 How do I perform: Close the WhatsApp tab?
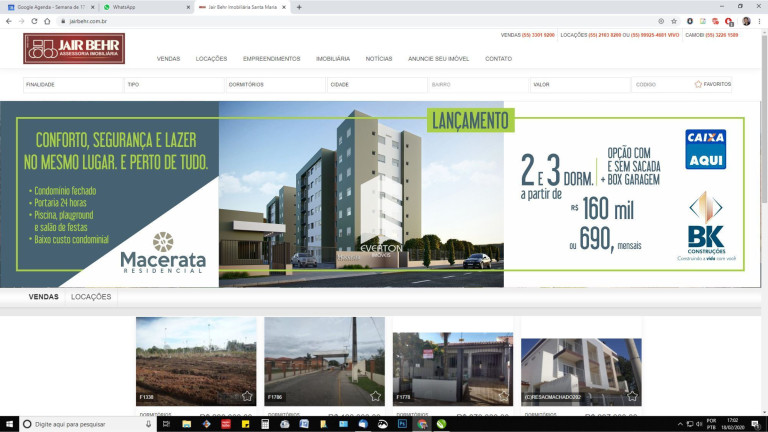point(189,7)
